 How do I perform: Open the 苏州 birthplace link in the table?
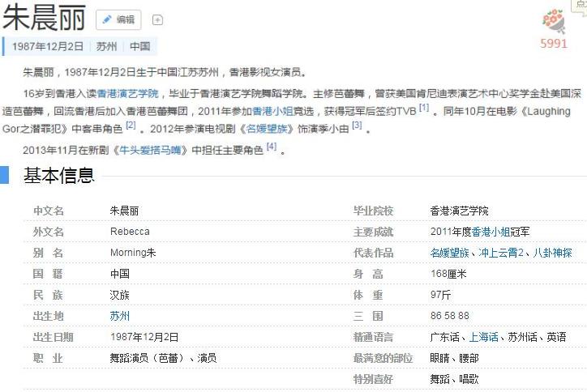pyautogui.click(x=119, y=316)
